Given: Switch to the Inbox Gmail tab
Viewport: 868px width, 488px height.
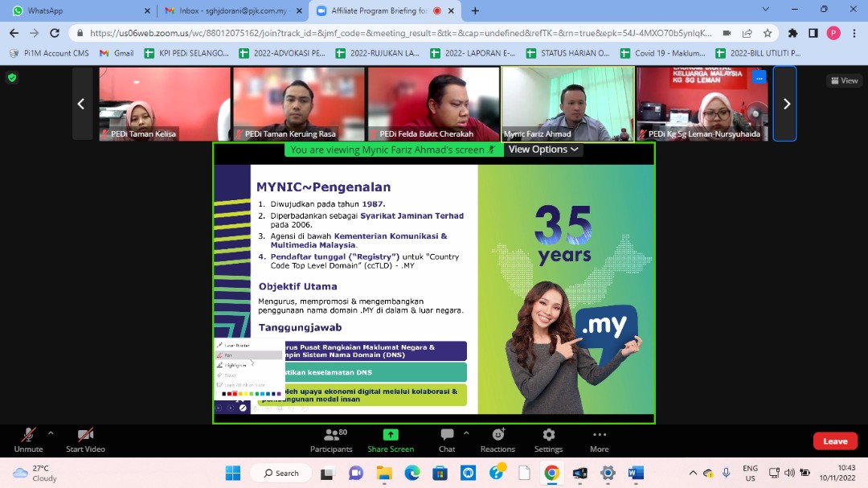Looking at the screenshot, I should (233, 10).
